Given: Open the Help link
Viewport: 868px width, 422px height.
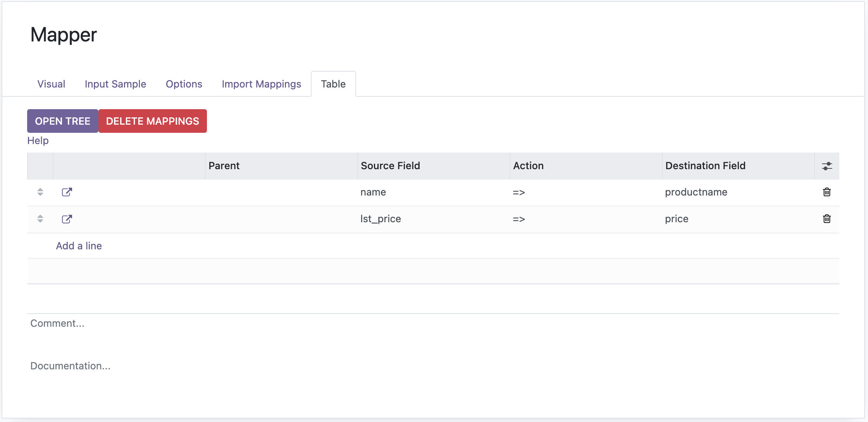Looking at the screenshot, I should (x=38, y=141).
